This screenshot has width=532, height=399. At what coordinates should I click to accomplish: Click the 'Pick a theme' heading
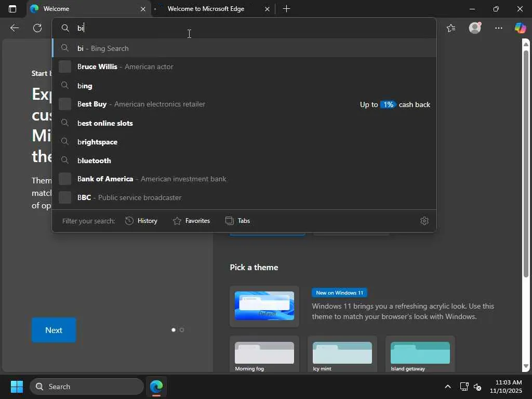(254, 268)
